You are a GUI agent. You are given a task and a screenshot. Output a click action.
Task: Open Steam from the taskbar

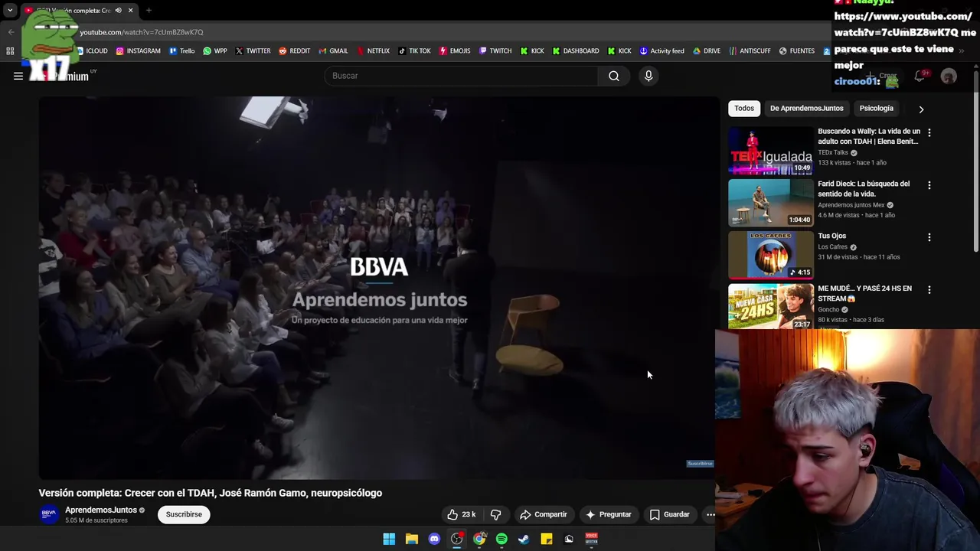pyautogui.click(x=524, y=539)
